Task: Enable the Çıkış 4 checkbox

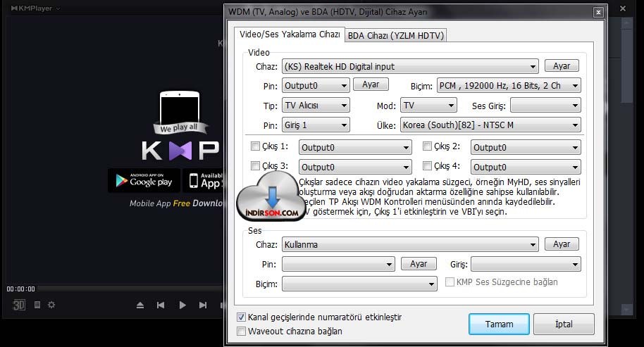Action: tap(428, 165)
